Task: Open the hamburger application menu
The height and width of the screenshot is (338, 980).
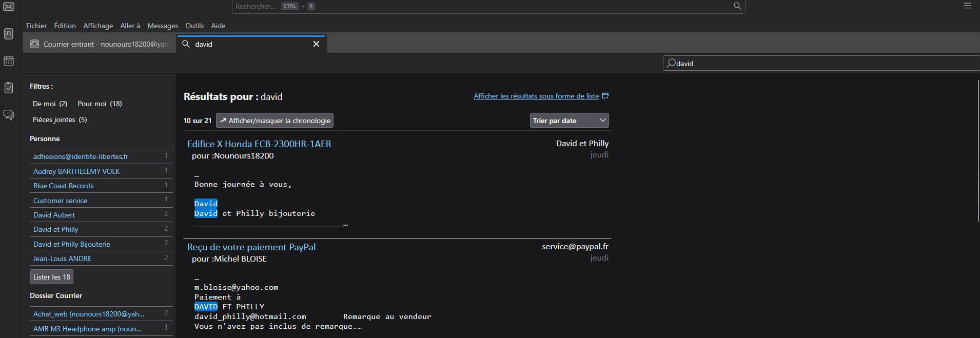Action: (967, 6)
